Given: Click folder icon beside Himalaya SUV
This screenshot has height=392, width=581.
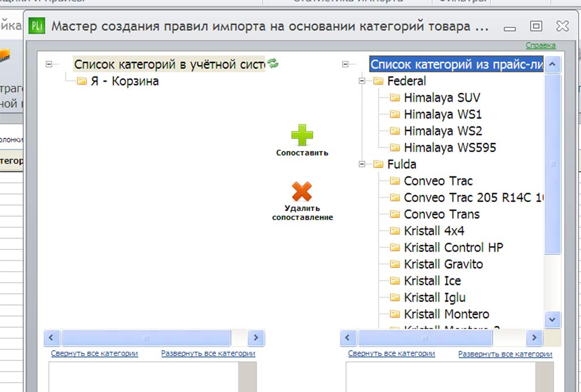Looking at the screenshot, I should [395, 98].
